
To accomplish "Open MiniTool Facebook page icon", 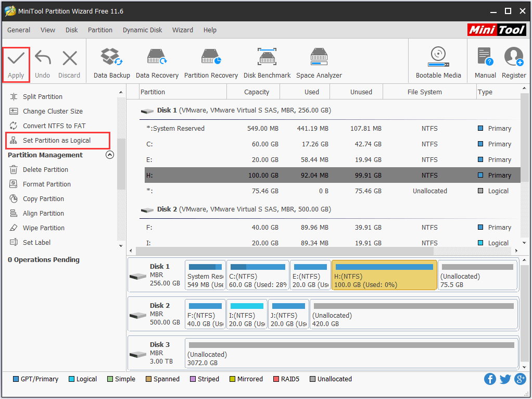I will [490, 379].
